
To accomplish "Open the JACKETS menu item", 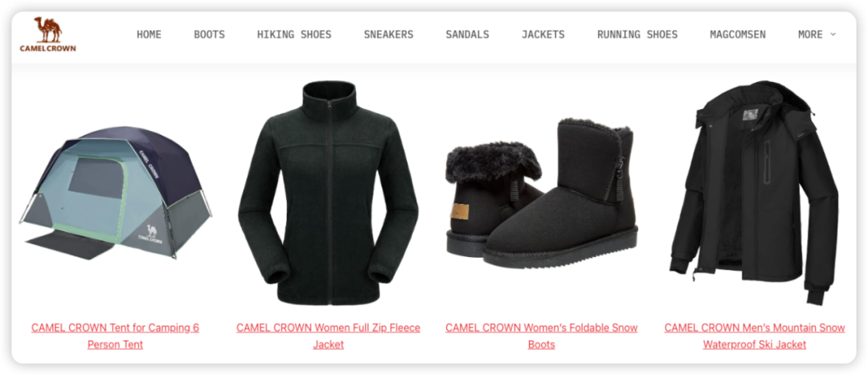I will 543,35.
